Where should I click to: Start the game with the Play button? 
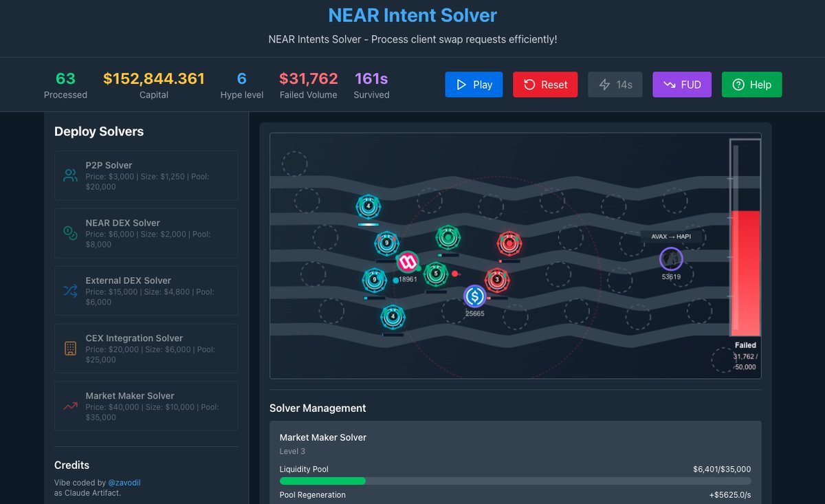click(x=474, y=85)
